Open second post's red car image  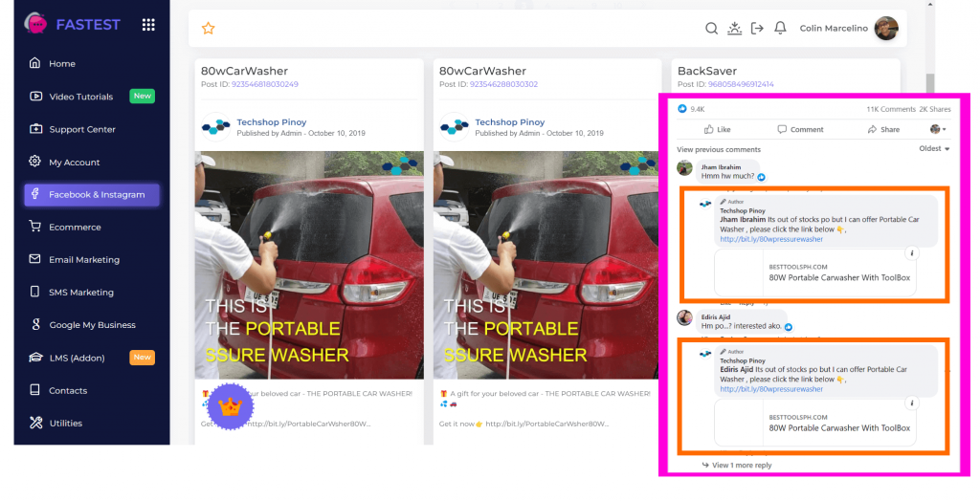(546, 265)
